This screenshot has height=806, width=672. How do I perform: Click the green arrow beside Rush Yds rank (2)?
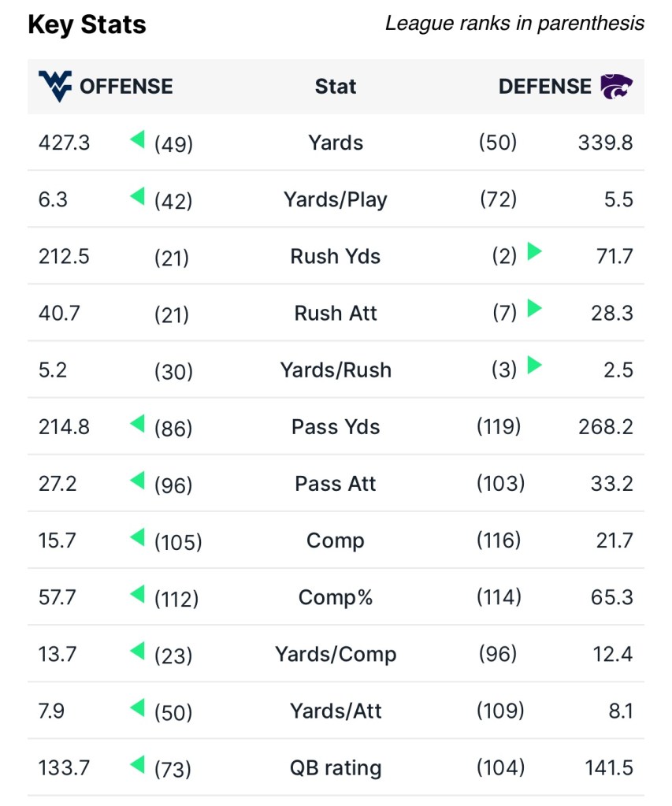pyautogui.click(x=535, y=253)
